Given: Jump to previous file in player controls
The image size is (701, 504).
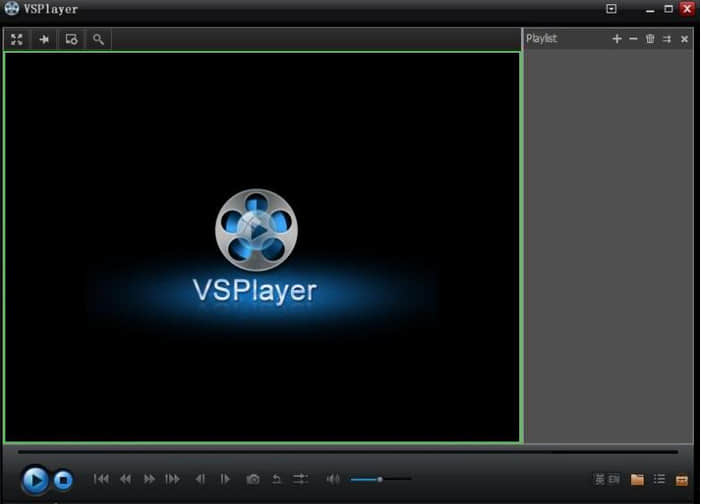Looking at the screenshot, I should [x=101, y=479].
